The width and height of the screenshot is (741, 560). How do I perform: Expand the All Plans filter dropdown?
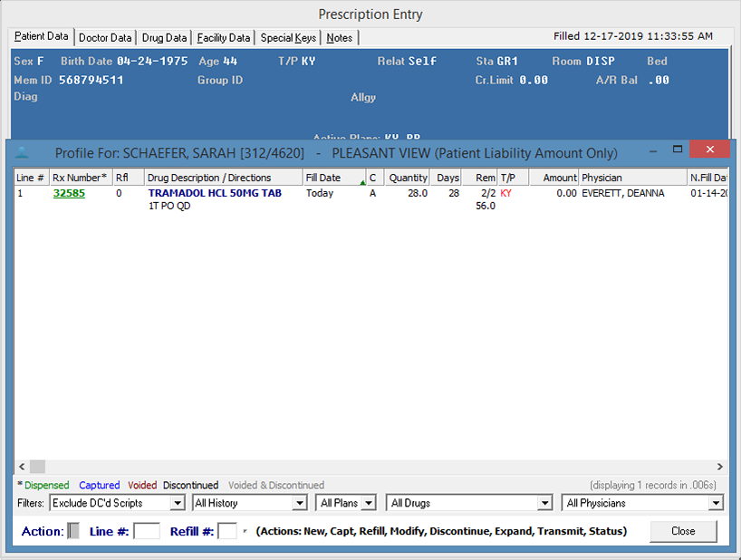pos(369,503)
